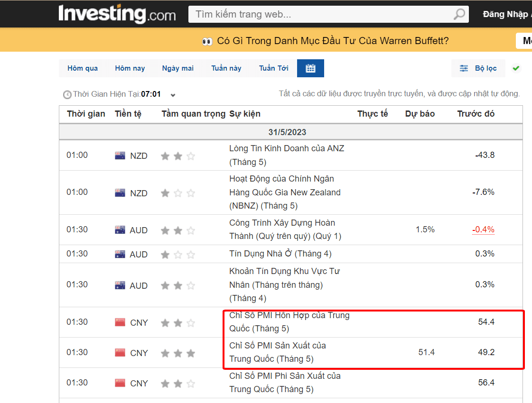Image resolution: width=532 pixels, height=403 pixels.
Task: Click importance stars for PMI Sản Xuất row
Action: coord(178,353)
